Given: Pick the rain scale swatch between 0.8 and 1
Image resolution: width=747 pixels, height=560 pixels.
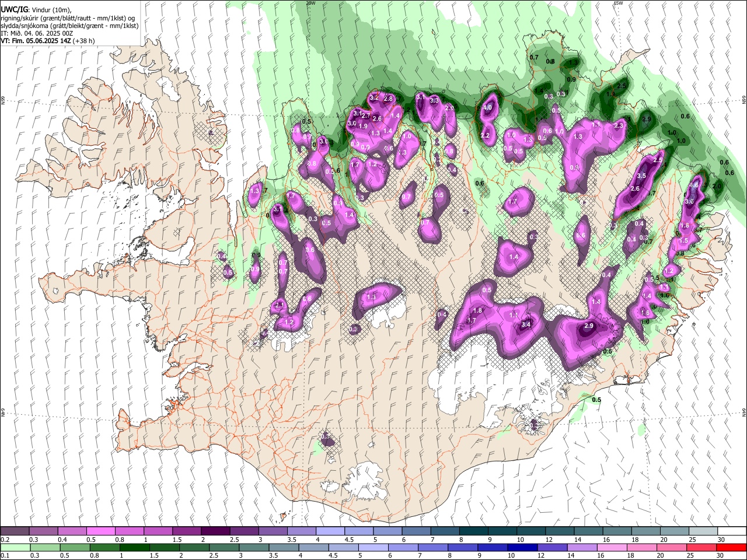Looking at the screenshot, I should [104, 547].
